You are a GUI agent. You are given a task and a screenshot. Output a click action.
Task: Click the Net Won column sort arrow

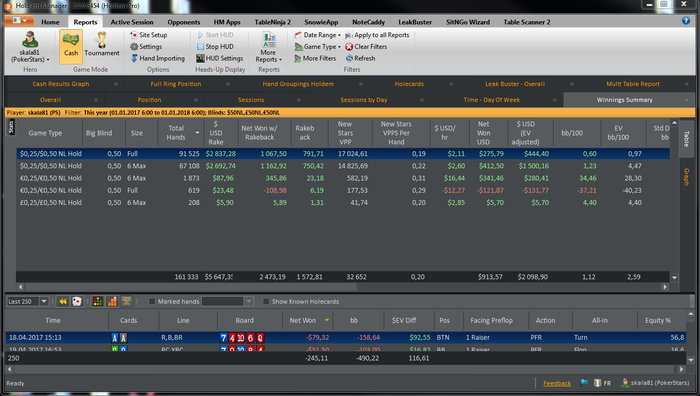[x=327, y=320]
